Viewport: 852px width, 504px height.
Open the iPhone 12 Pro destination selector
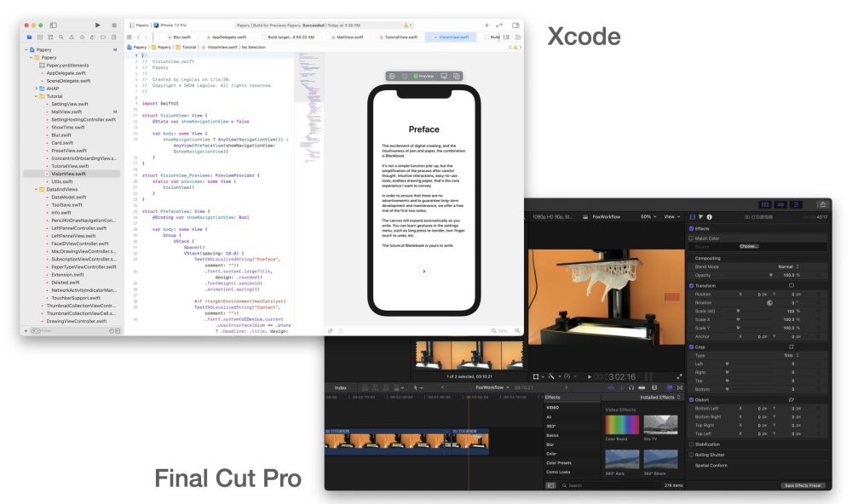[x=170, y=25]
